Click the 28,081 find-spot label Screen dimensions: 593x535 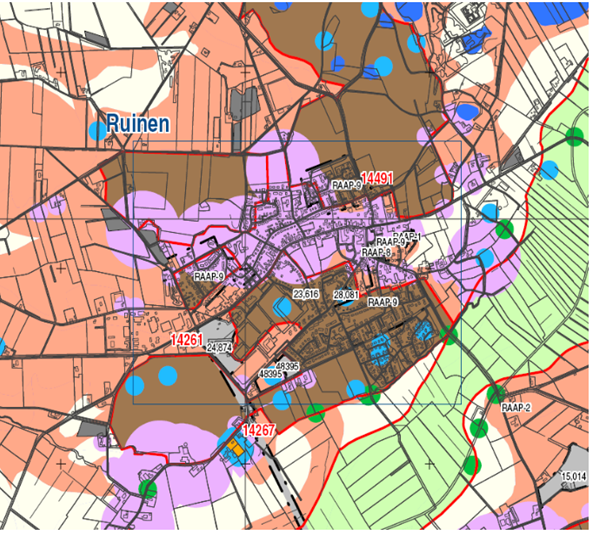[346, 295]
